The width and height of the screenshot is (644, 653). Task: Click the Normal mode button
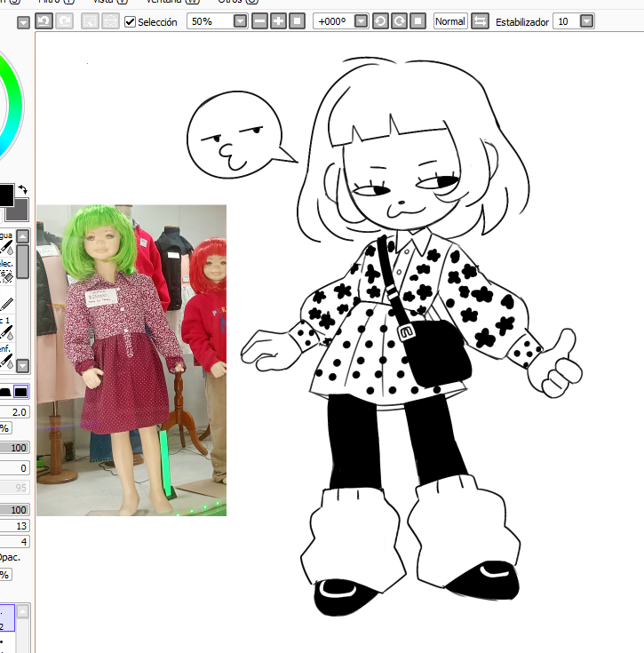[450, 20]
